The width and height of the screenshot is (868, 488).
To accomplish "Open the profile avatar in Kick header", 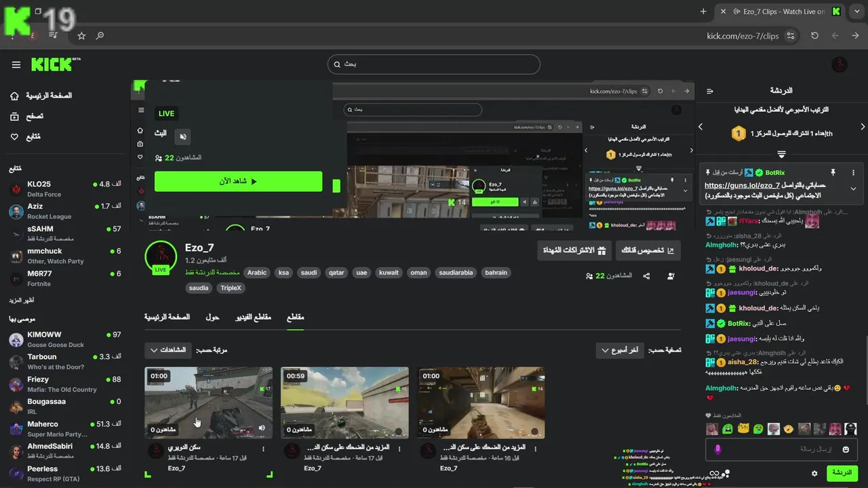I will tap(840, 64).
